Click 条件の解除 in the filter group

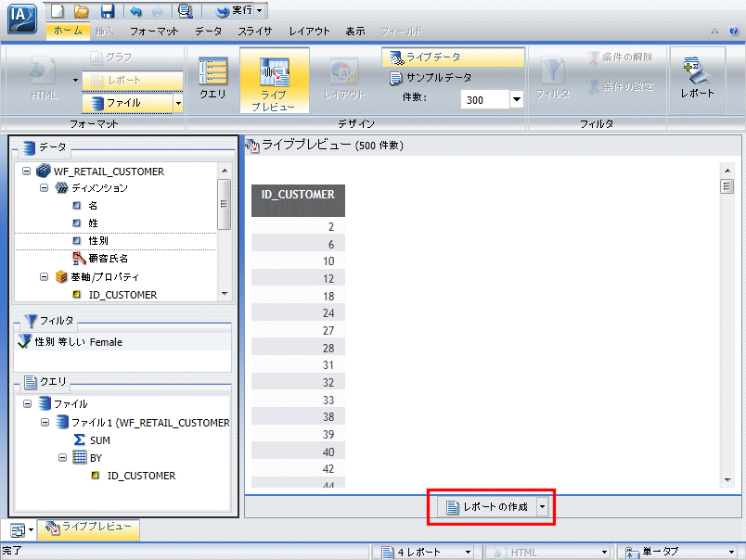[x=620, y=57]
